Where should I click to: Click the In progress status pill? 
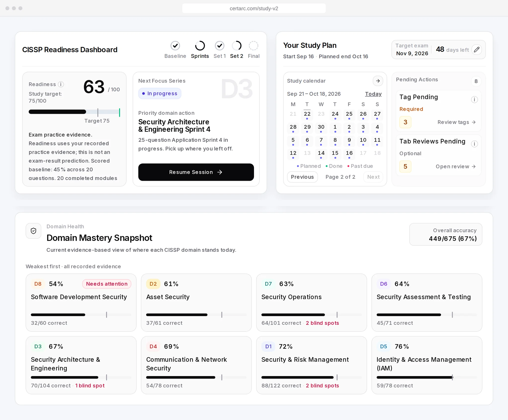160,93
